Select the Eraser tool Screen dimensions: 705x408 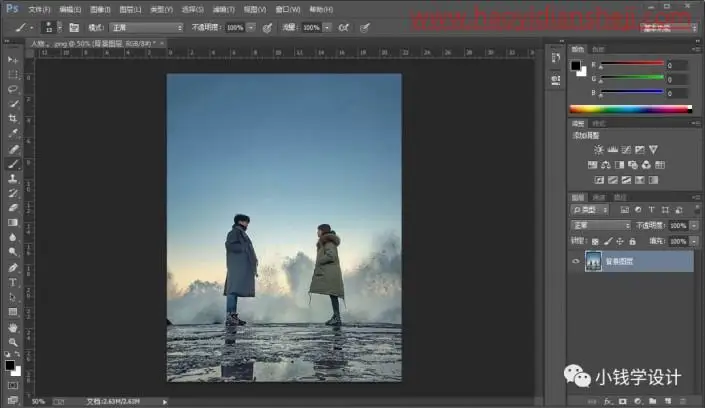coord(13,208)
